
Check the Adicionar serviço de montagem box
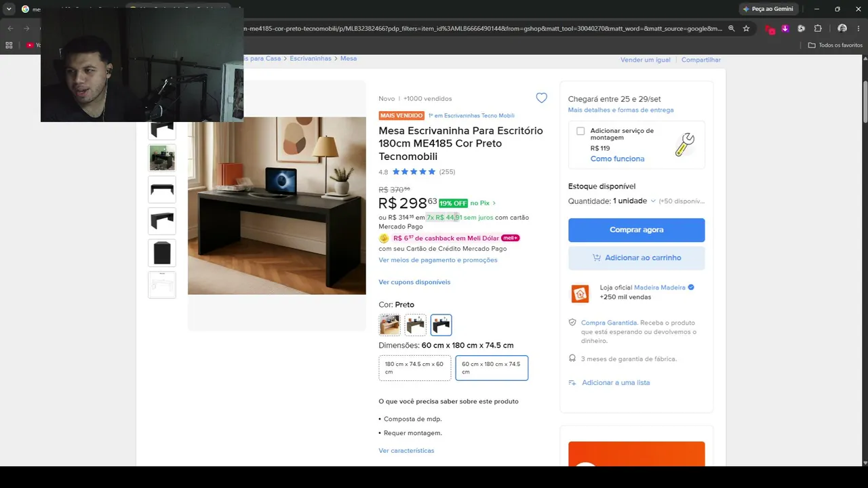point(580,131)
